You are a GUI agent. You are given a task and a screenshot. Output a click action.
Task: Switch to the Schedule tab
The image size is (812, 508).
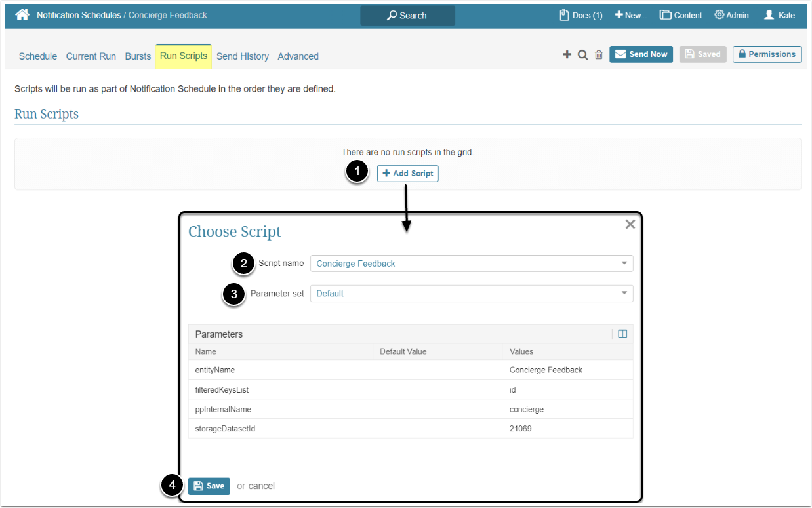(x=38, y=56)
